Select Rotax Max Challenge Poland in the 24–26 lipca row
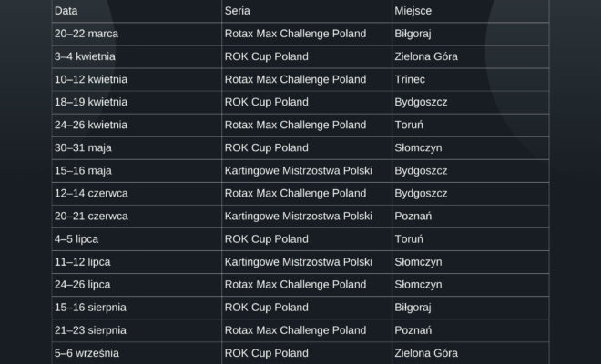The image size is (601, 364). [x=295, y=284]
